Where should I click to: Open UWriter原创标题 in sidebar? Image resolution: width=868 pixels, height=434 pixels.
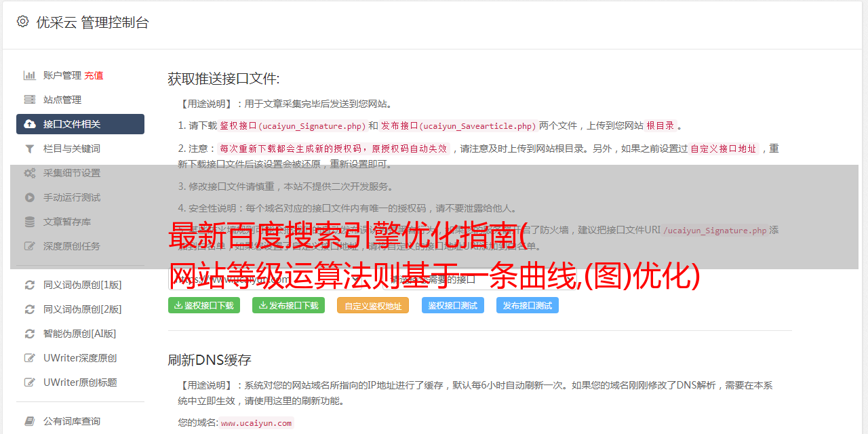[80, 382]
